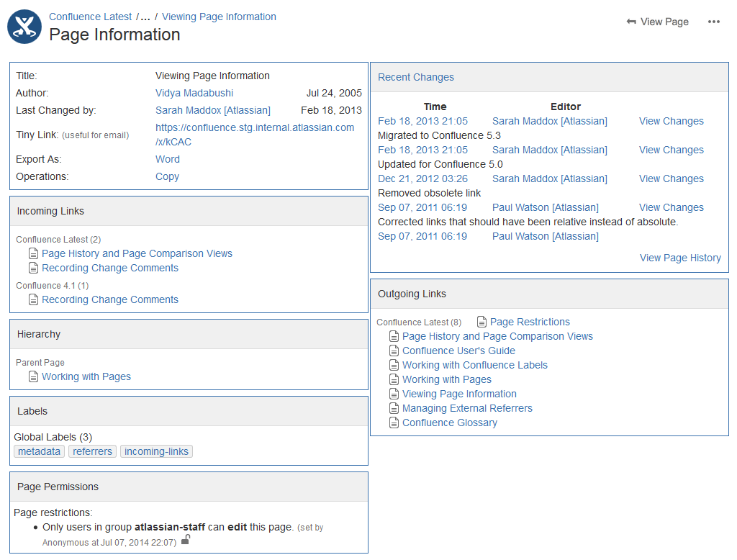Image resolution: width=737 pixels, height=560 pixels.
Task: View Changes for the Sep 07, 2011 edit
Action: tap(672, 207)
